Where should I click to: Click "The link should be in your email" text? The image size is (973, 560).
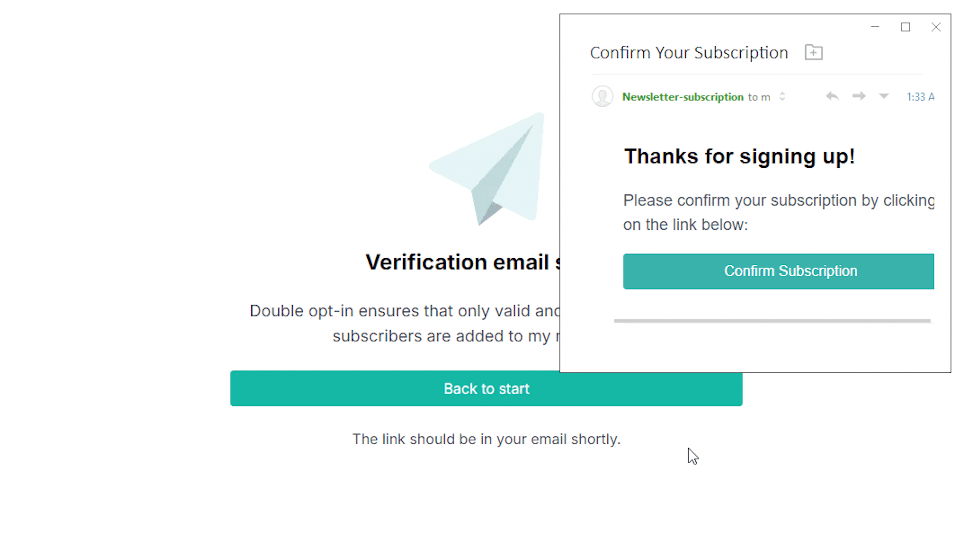[x=486, y=439]
